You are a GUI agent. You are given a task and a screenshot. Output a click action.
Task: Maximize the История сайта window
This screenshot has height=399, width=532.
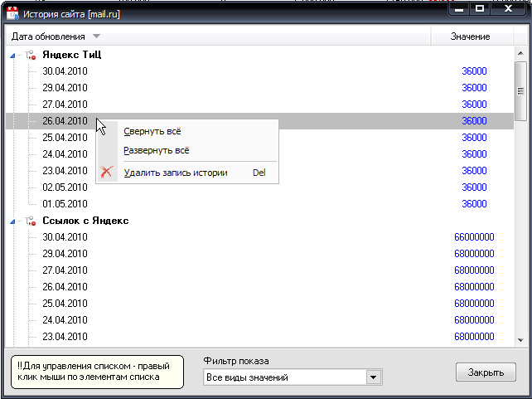(x=480, y=9)
